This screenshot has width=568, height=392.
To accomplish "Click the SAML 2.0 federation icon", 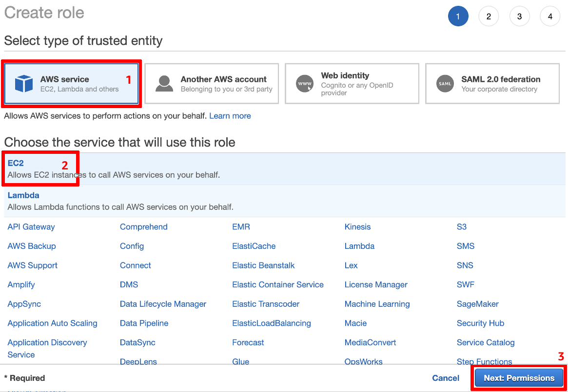I will point(445,84).
